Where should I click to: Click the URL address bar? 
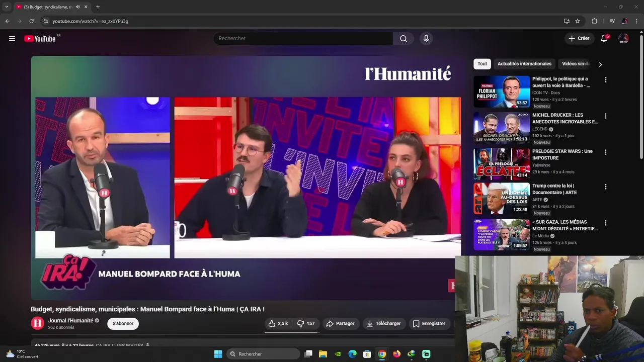pos(302,21)
